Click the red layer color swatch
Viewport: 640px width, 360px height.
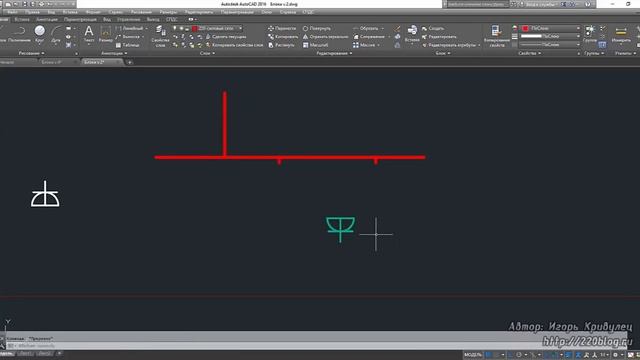tap(195, 28)
